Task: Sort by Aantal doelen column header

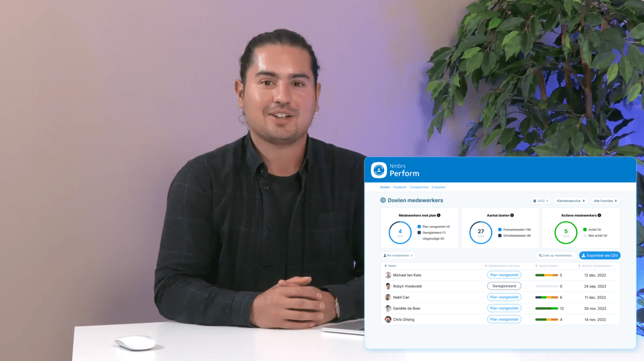Action: coord(548,266)
